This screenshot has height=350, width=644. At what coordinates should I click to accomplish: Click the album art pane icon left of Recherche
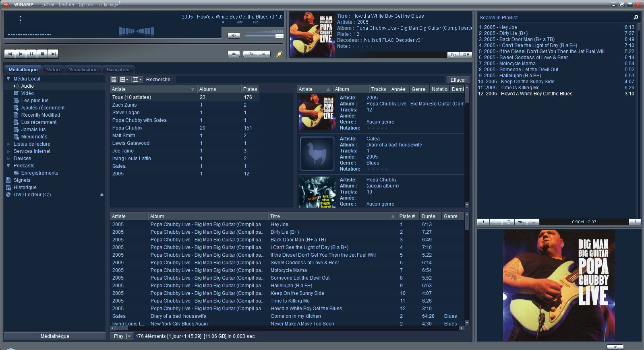[114, 80]
